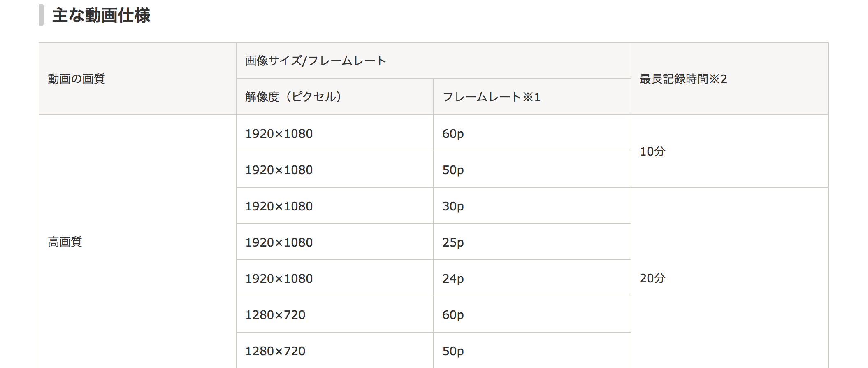Click the 60p cell in the first row
The width and height of the screenshot is (868, 368).
532,133
